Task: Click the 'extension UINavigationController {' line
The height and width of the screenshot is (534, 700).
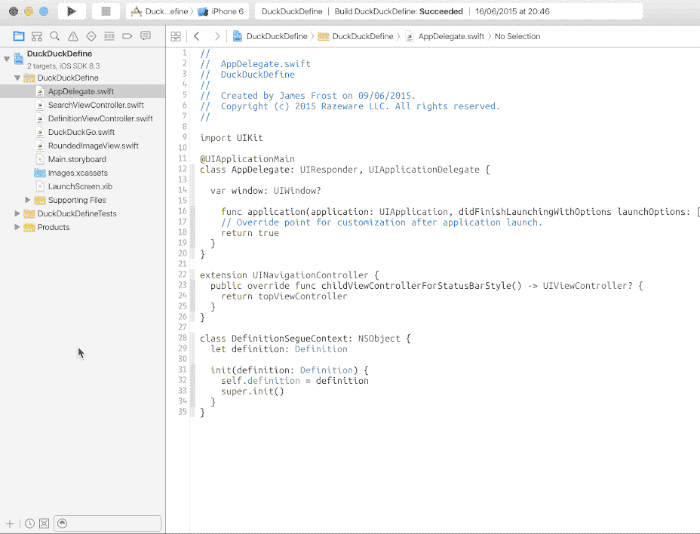Action: pos(289,275)
